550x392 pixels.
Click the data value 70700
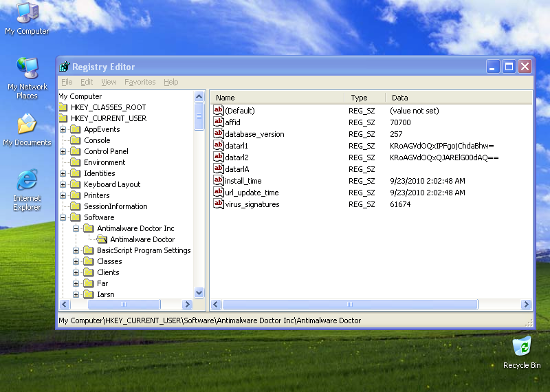tap(400, 122)
